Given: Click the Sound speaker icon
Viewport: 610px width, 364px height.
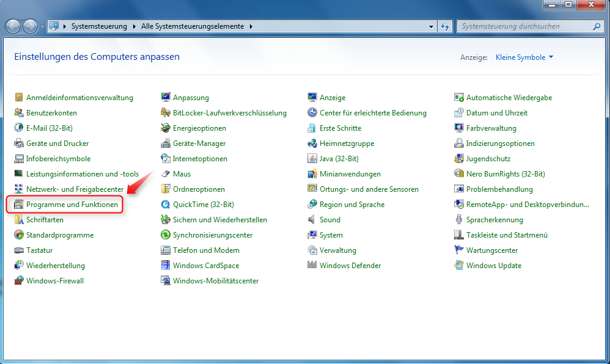Looking at the screenshot, I should 312,219.
